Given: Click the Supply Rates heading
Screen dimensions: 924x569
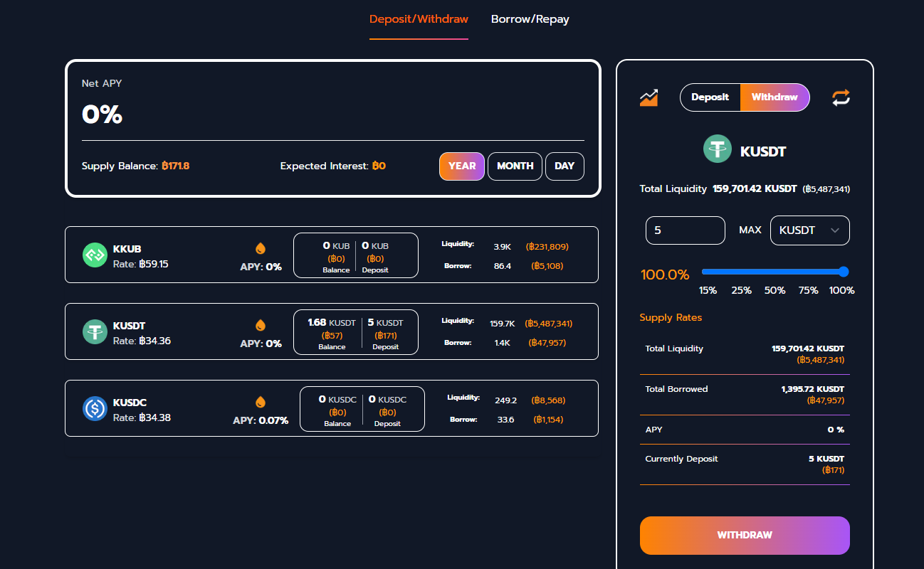Looking at the screenshot, I should (x=671, y=318).
